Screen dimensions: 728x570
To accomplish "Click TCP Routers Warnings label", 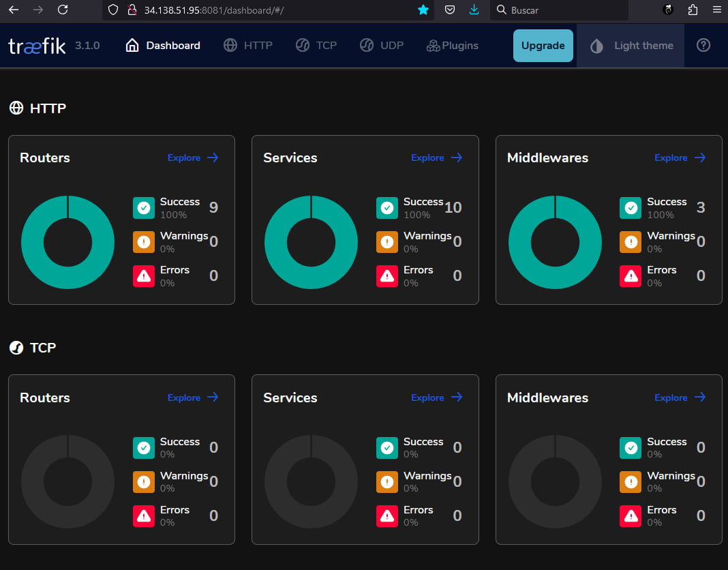I will [x=184, y=476].
